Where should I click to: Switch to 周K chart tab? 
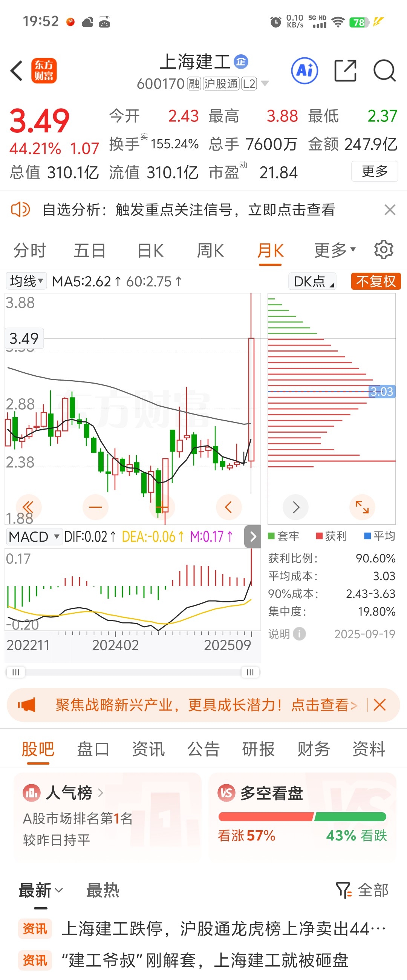(x=210, y=250)
